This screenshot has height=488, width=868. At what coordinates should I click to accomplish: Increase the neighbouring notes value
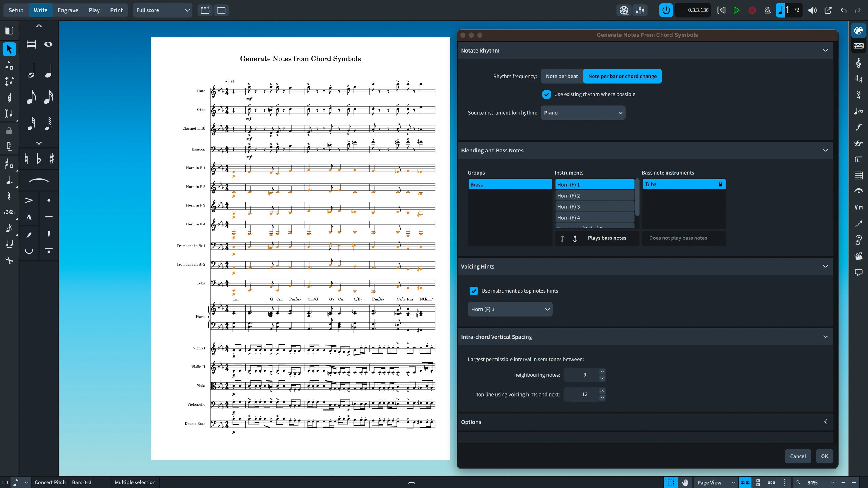click(602, 371)
